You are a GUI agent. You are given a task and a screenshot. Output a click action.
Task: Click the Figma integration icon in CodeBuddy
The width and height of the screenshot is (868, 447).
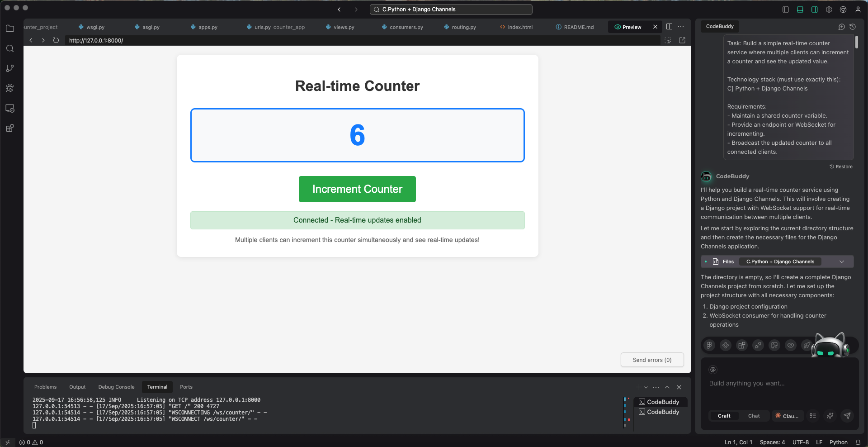[x=709, y=345]
